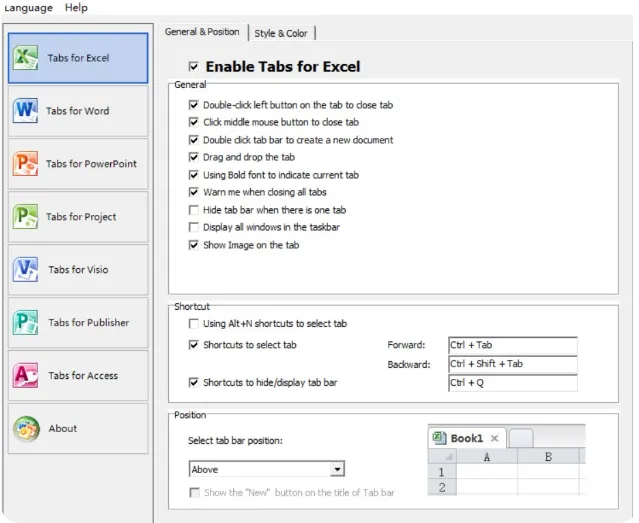This screenshot has height=523, width=639.
Task: Enable Hide tab bar when one tab
Action: 194,210
